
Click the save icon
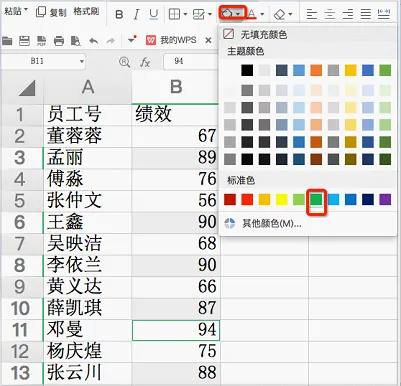point(24,41)
